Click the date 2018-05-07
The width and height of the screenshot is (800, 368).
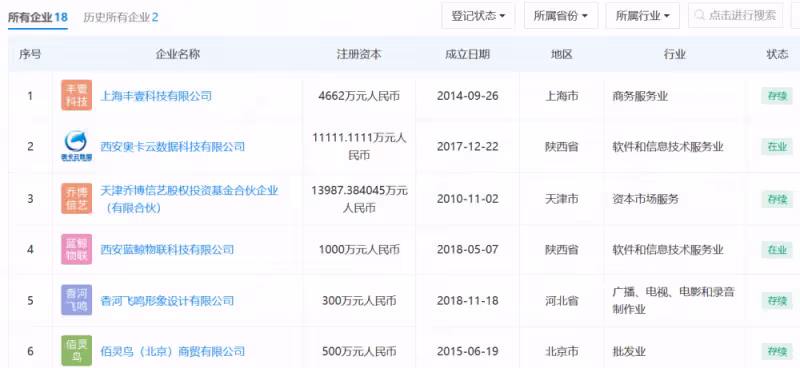click(467, 250)
